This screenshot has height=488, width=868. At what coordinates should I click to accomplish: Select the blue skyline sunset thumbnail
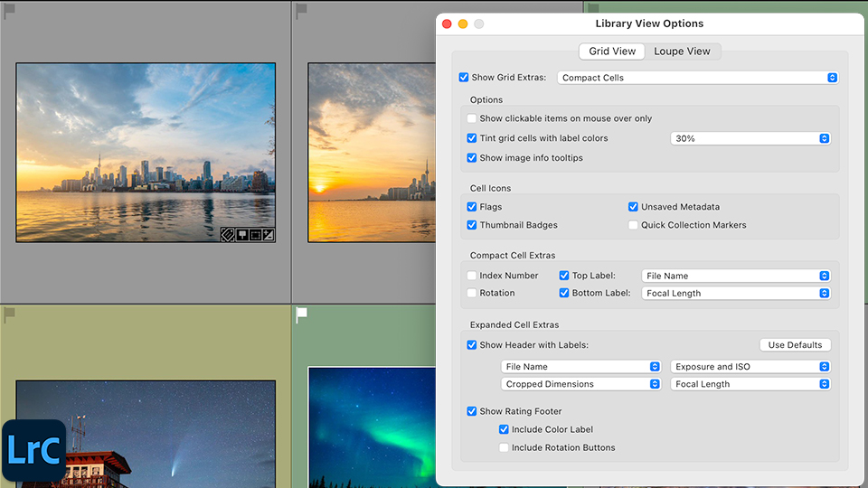[x=146, y=152]
